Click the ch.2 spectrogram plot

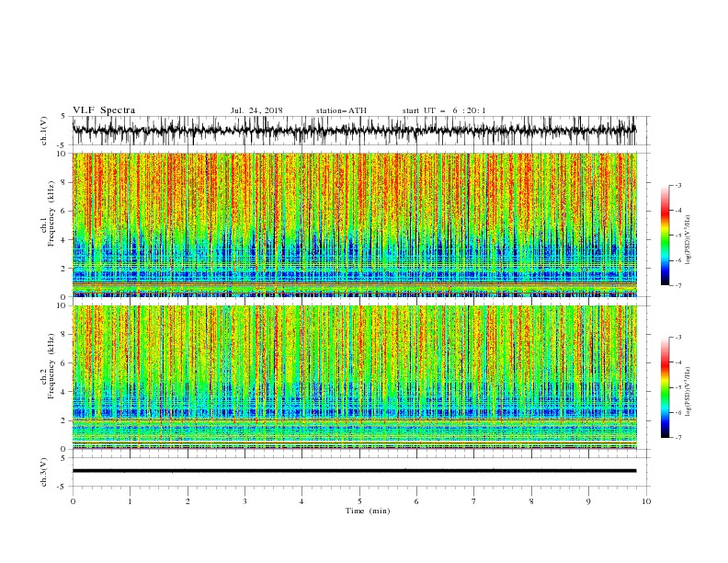click(x=354, y=377)
